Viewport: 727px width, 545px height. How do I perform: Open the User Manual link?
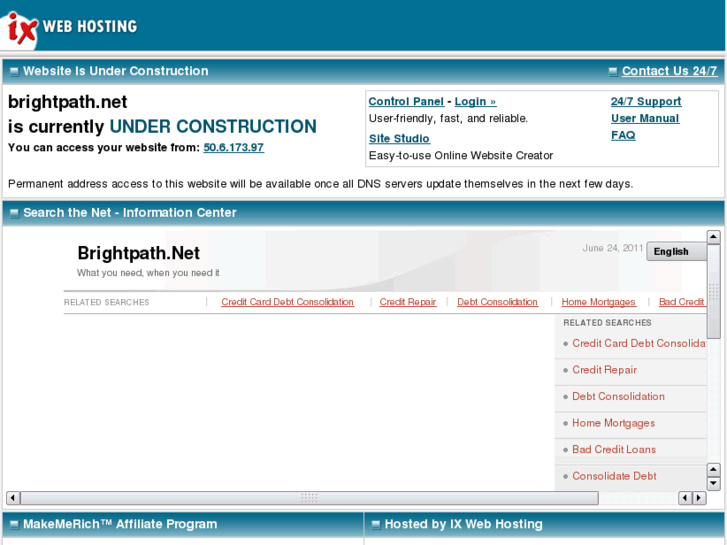click(x=645, y=118)
